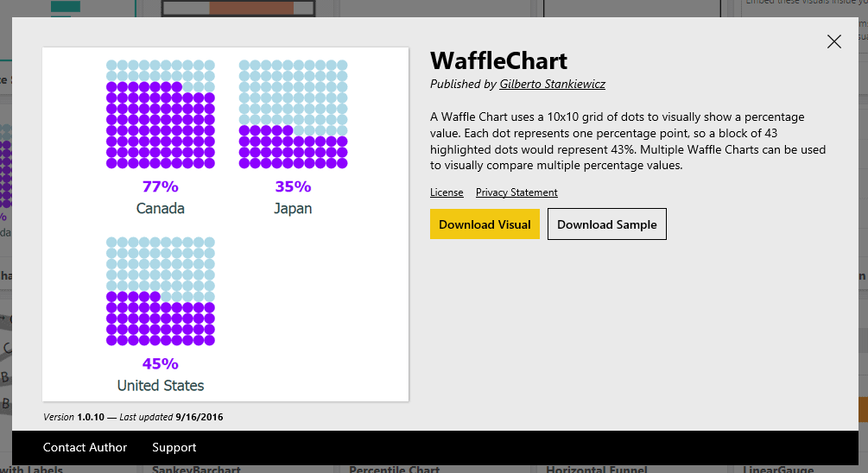
Task: Click the 45% value label
Action: [161, 363]
